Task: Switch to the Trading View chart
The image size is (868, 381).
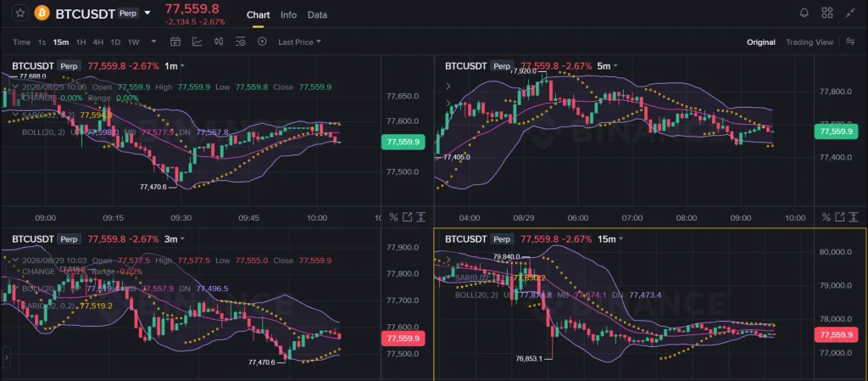Action: 810,42
